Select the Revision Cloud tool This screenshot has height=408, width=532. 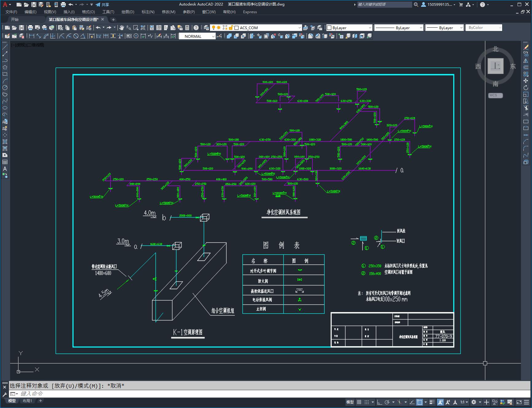coord(5,94)
